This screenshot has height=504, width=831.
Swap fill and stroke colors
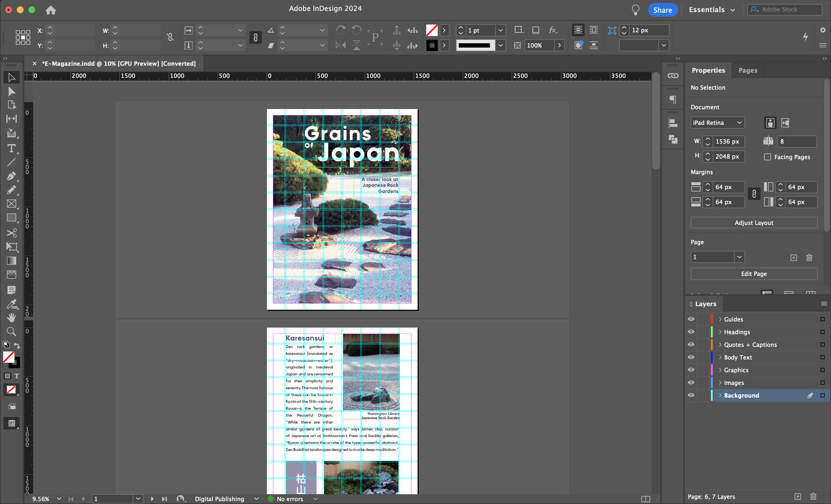(x=17, y=346)
